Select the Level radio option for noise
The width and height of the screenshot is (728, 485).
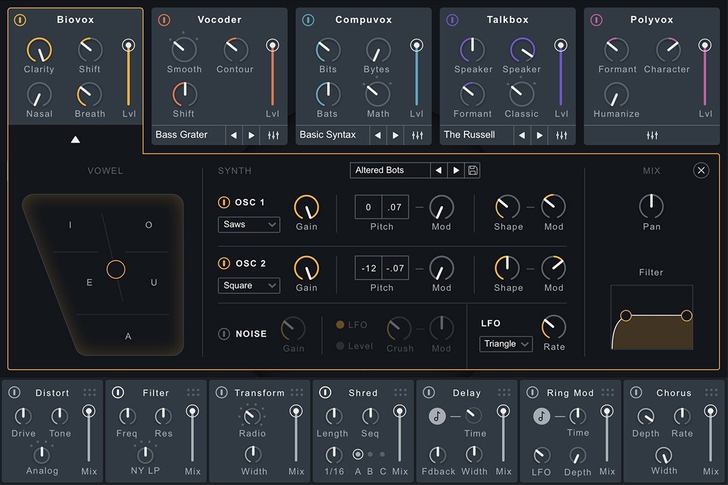(x=341, y=346)
